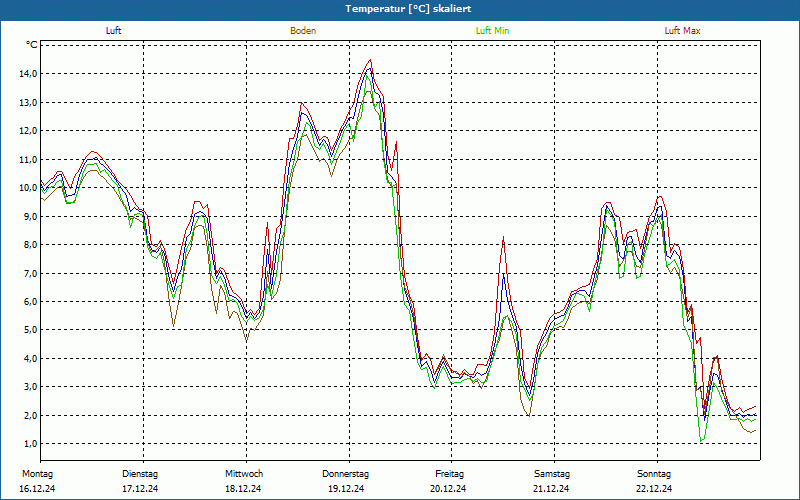The height and width of the screenshot is (500, 800).
Task: Click the red Luft Max spike on Friday afternoon
Action: point(504,237)
